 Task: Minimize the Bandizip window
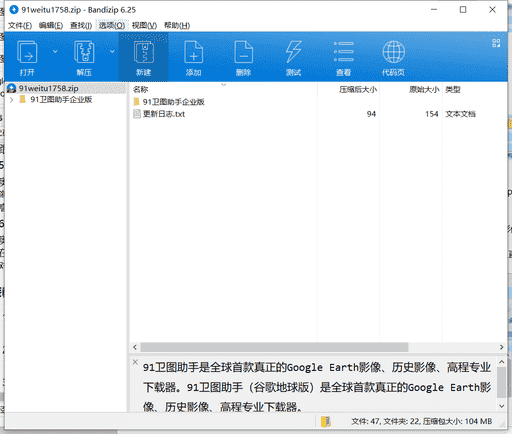pos(434,10)
